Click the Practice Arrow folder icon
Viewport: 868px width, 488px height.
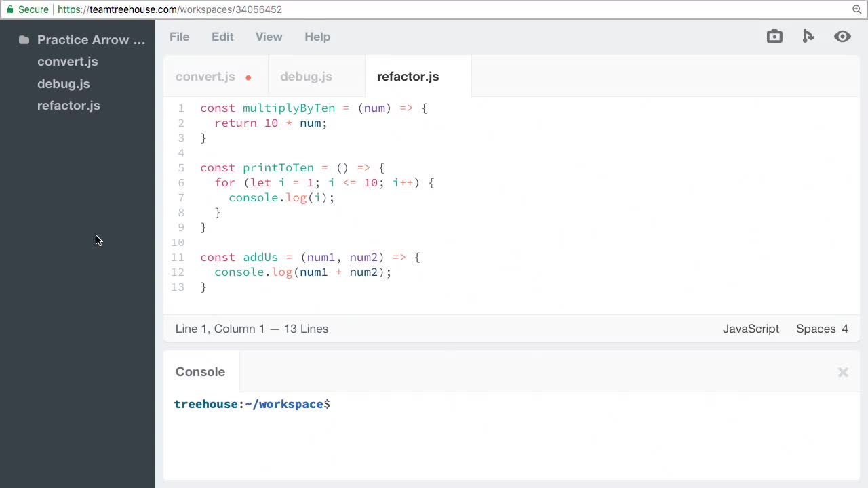coord(24,40)
